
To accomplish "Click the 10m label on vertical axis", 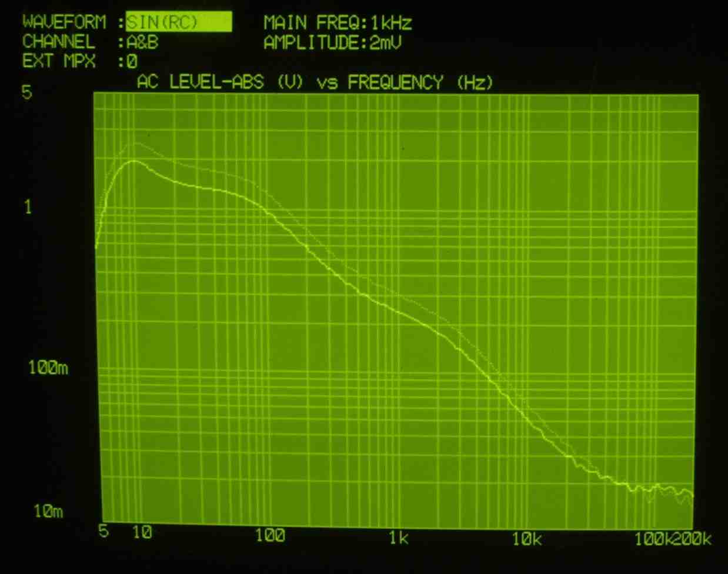I will click(48, 511).
